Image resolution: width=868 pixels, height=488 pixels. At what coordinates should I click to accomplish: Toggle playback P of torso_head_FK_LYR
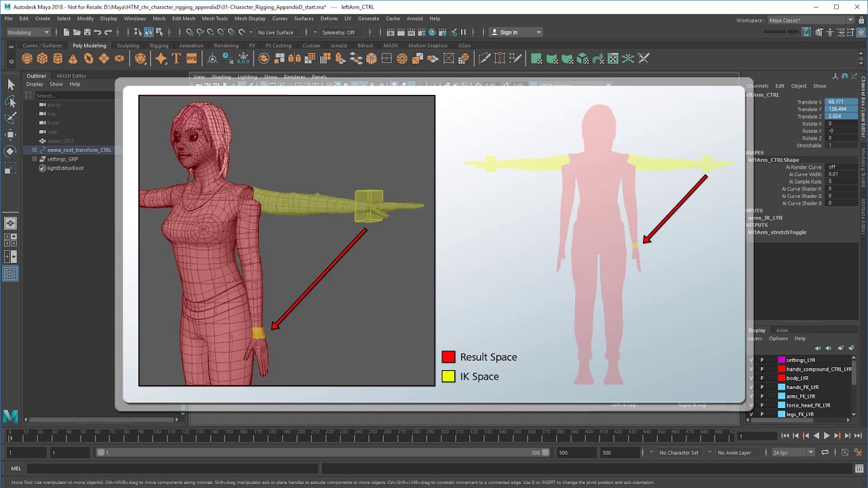762,405
